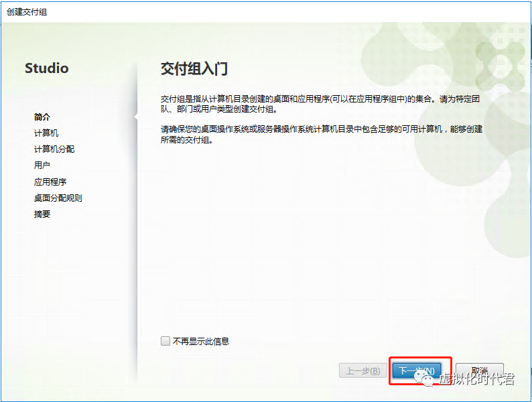The height and width of the screenshot is (402, 532).
Task: Click the 交付组入门 heading
Action: 194,69
